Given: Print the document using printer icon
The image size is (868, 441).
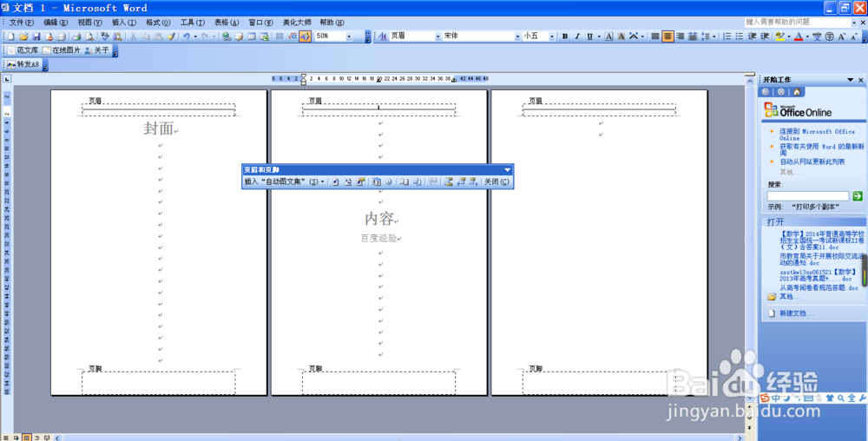Looking at the screenshot, I should pos(76,36).
